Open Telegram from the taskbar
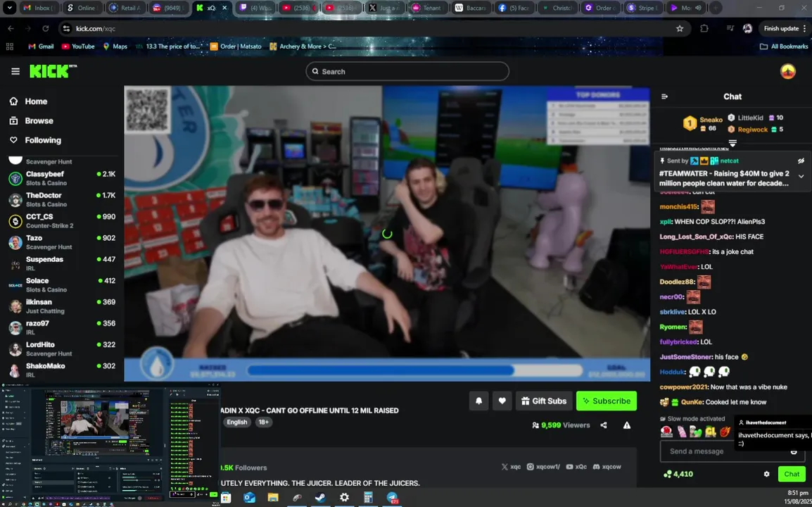The width and height of the screenshot is (812, 507). pyautogui.click(x=392, y=498)
